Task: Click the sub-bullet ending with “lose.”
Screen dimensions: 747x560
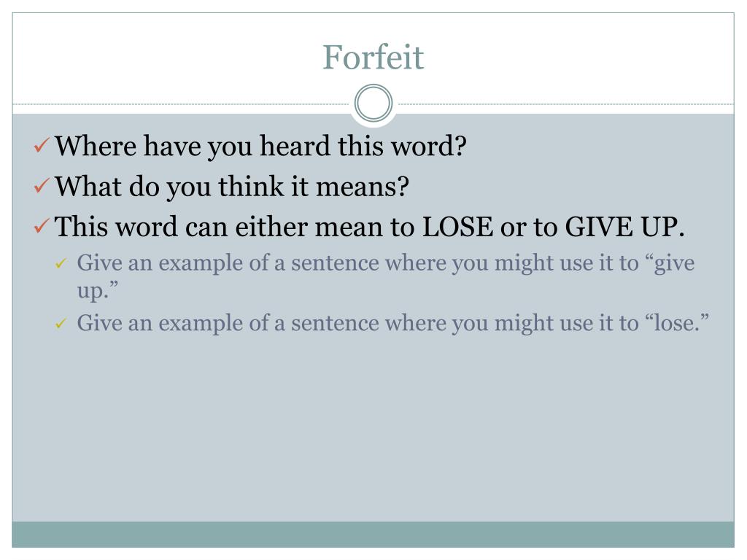Action: coord(393,323)
